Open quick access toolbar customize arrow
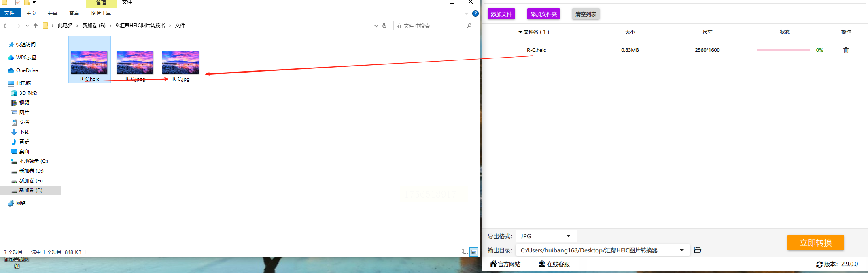Viewport: 868px width, 273px height. point(34,2)
